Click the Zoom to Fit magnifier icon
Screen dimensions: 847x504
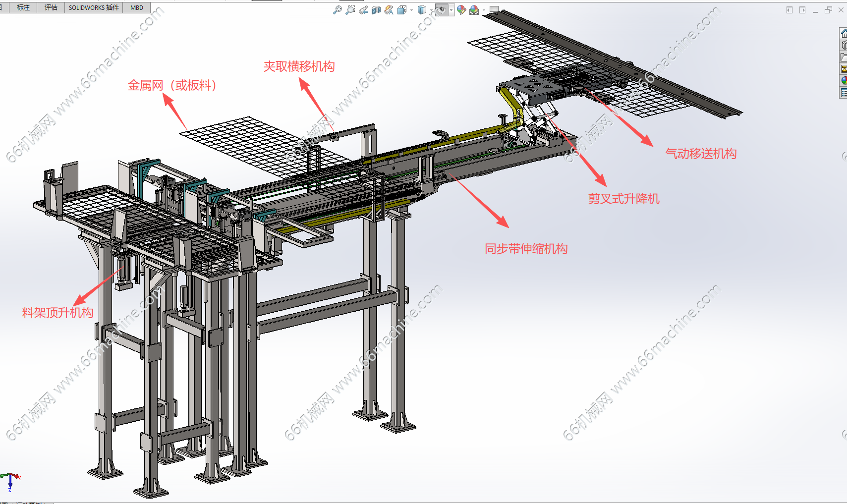(338, 10)
